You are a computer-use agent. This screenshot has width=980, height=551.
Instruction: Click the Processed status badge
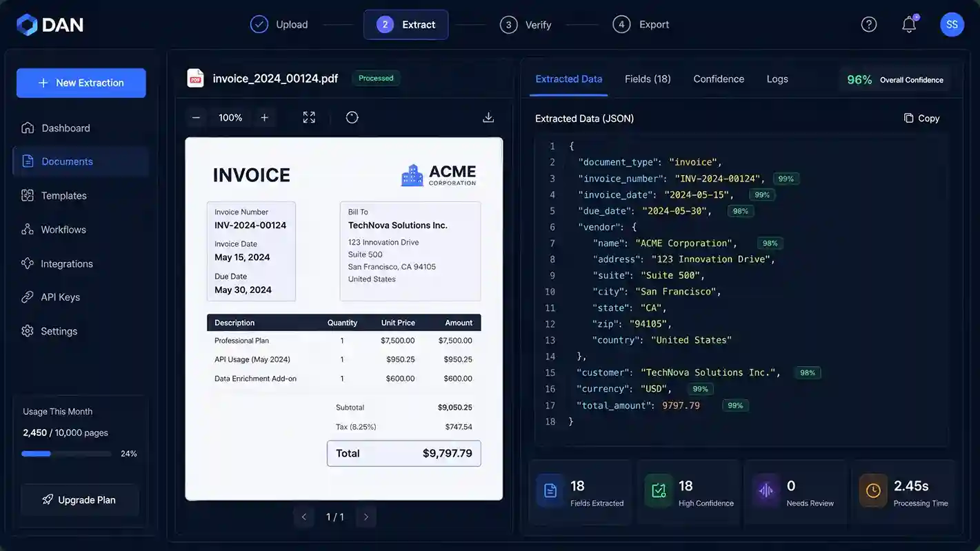click(x=376, y=79)
